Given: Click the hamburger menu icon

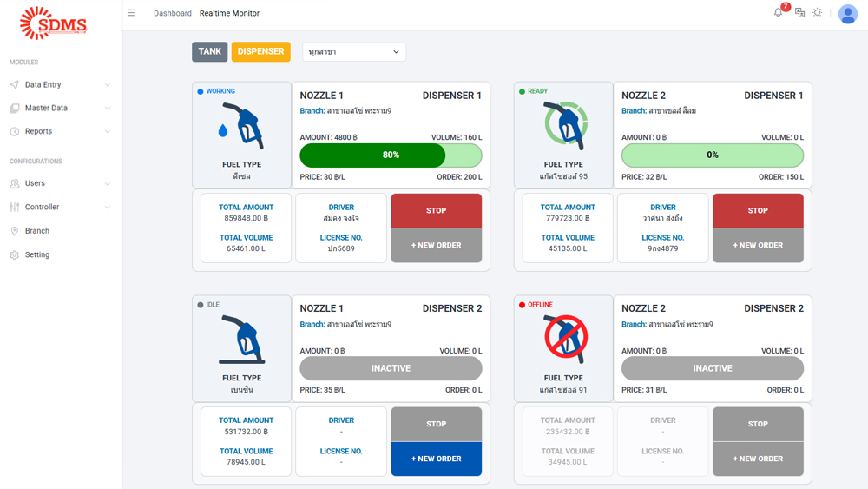Looking at the screenshot, I should tap(131, 13).
